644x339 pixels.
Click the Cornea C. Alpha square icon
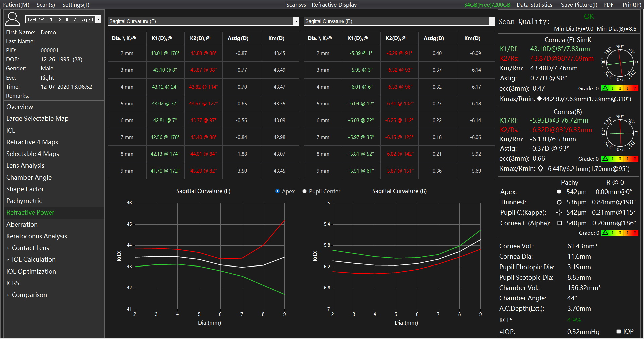point(559,223)
